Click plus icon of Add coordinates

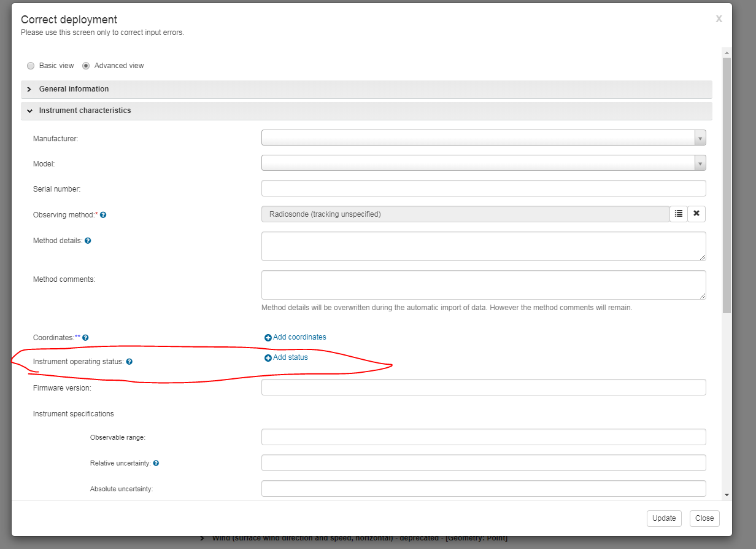(268, 338)
